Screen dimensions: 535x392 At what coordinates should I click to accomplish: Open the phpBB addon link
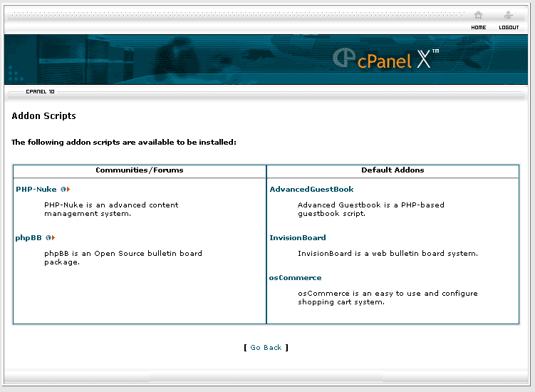28,238
